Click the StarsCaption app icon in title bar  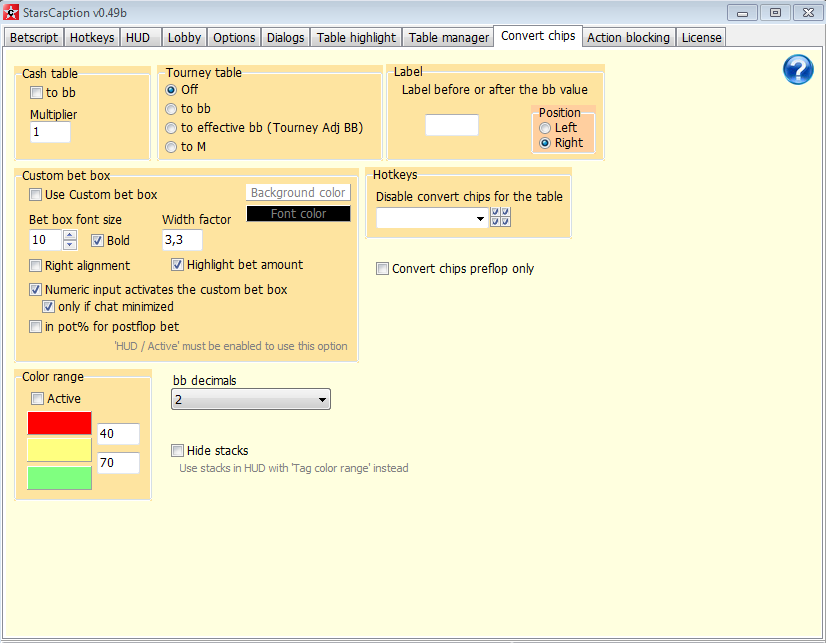(11, 12)
